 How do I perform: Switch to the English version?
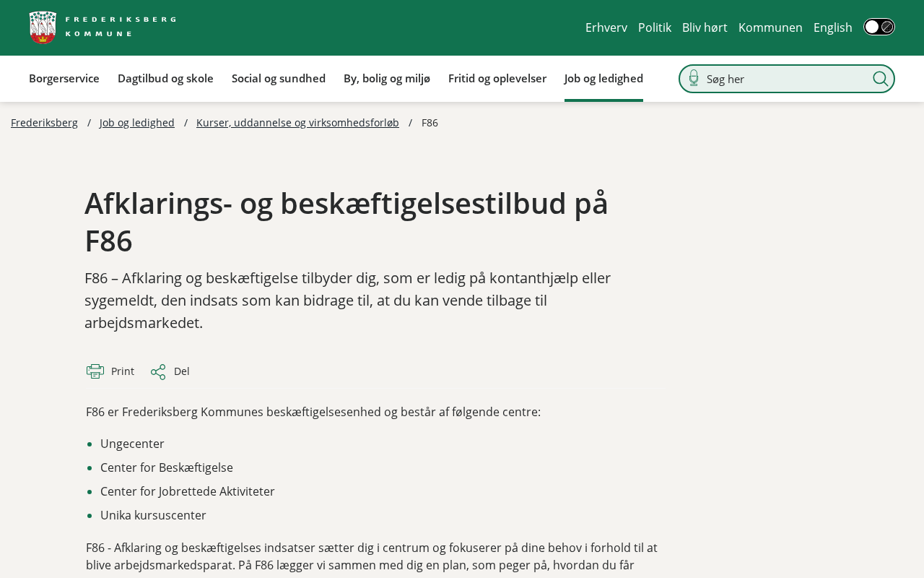pyautogui.click(x=833, y=27)
